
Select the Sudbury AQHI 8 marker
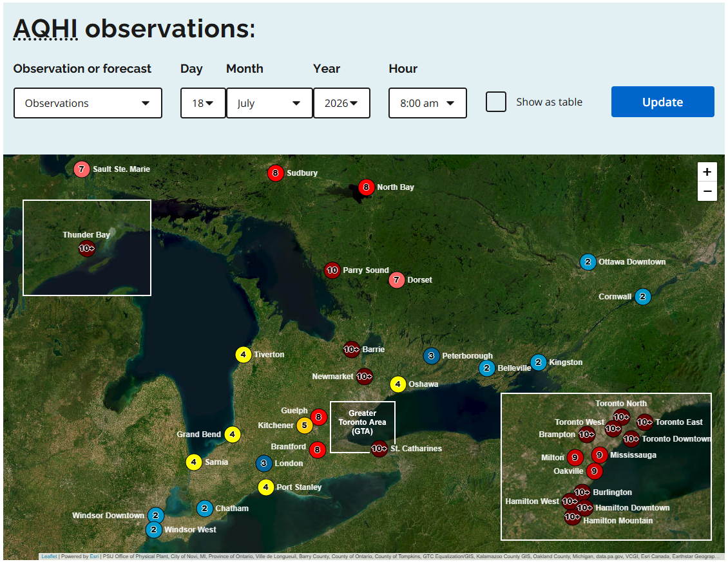[275, 173]
